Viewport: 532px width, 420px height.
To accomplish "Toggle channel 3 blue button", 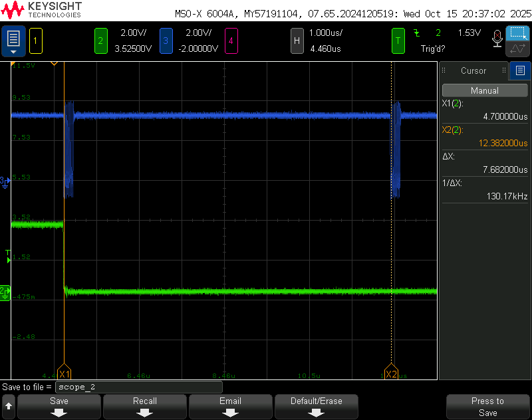I will (166, 41).
